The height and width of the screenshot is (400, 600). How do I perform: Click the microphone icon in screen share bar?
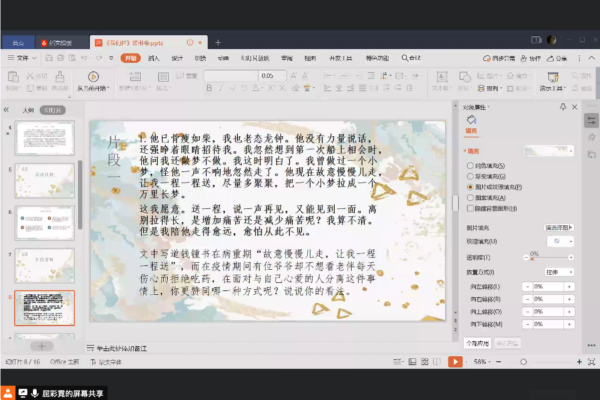click(x=35, y=393)
